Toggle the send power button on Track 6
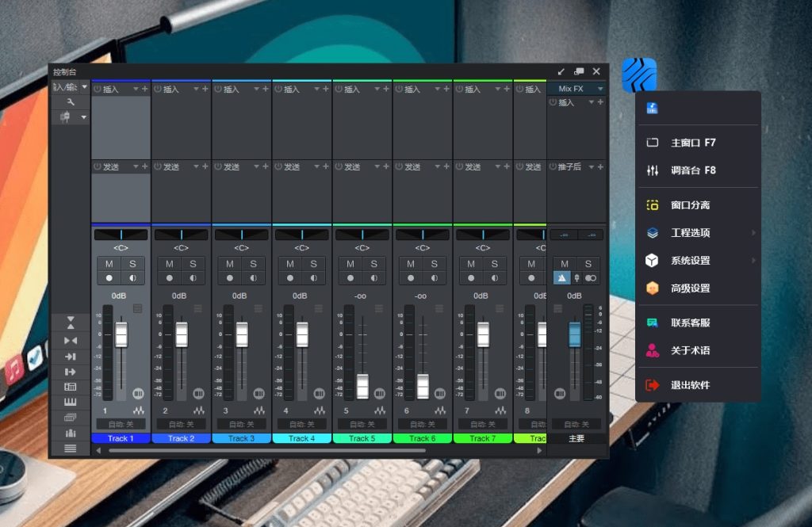The height and width of the screenshot is (527, 812). click(x=399, y=166)
